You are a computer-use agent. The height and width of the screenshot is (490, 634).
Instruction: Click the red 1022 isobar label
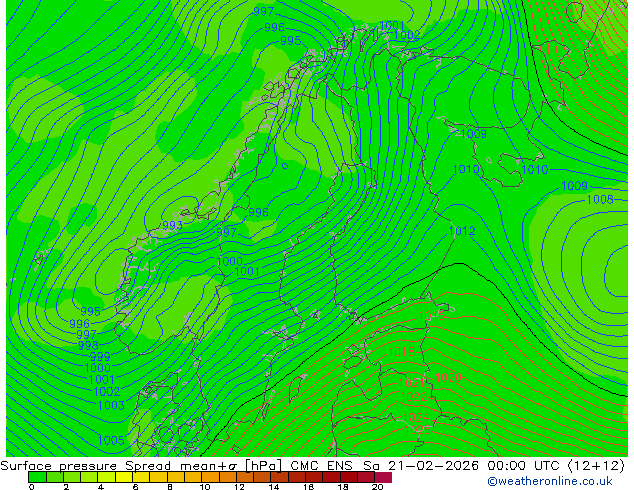tap(414, 397)
